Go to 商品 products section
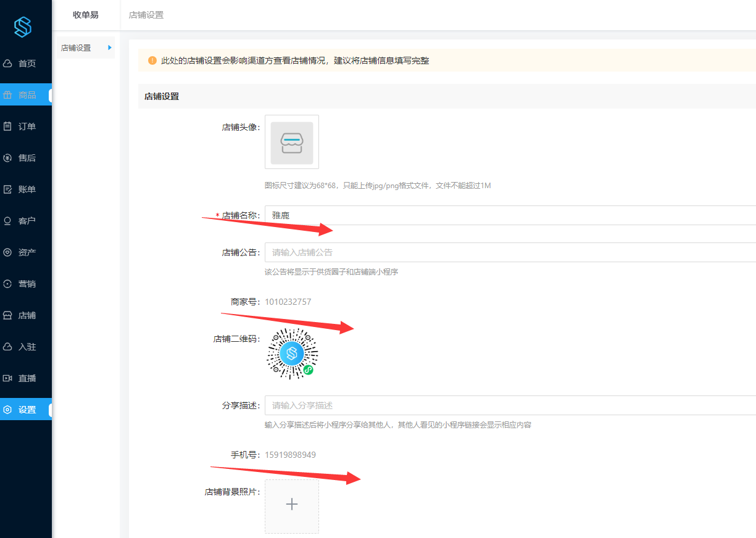Viewport: 756px width, 538px height. (x=26, y=95)
